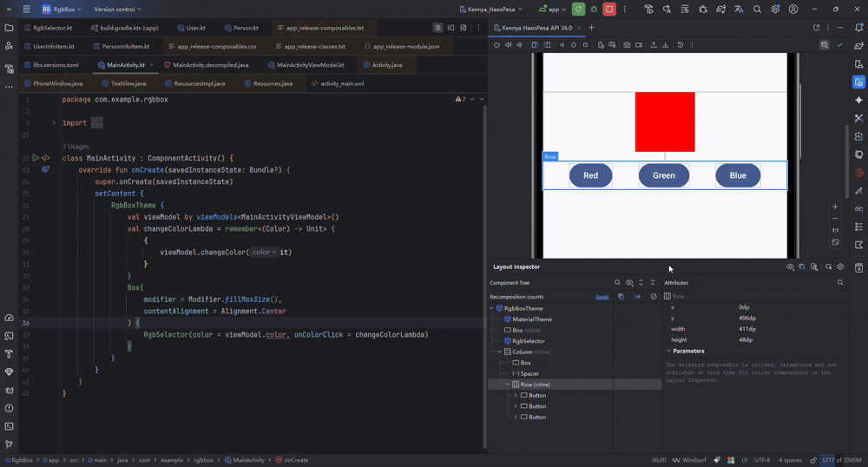Open libs.versions.toml tab

[51, 65]
